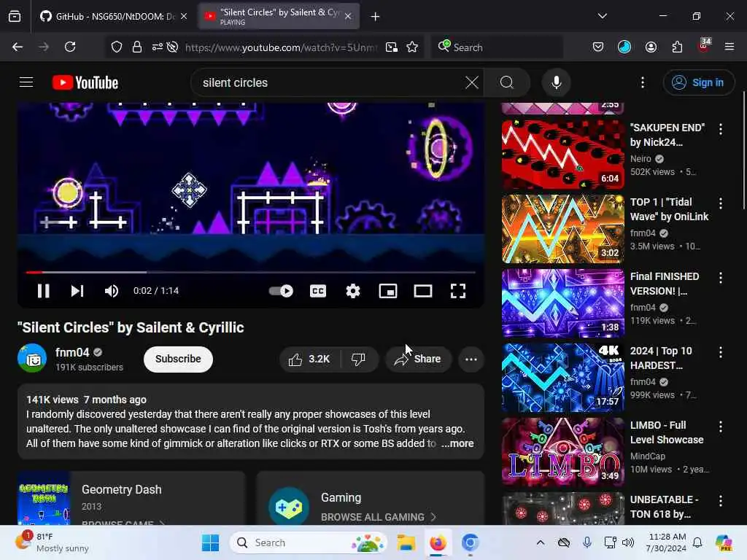747x560 pixels.
Task: Open options for LIMBO video
Action: pos(721,427)
